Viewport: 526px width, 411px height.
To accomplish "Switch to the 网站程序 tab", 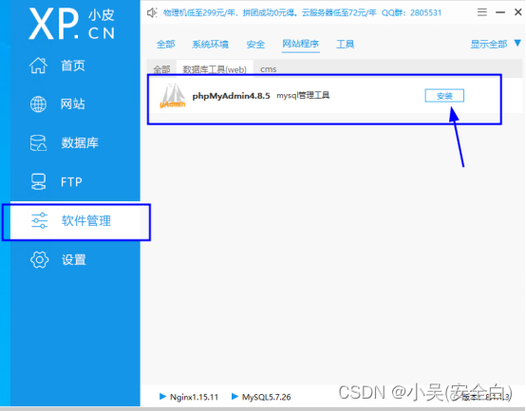I will pos(301,44).
